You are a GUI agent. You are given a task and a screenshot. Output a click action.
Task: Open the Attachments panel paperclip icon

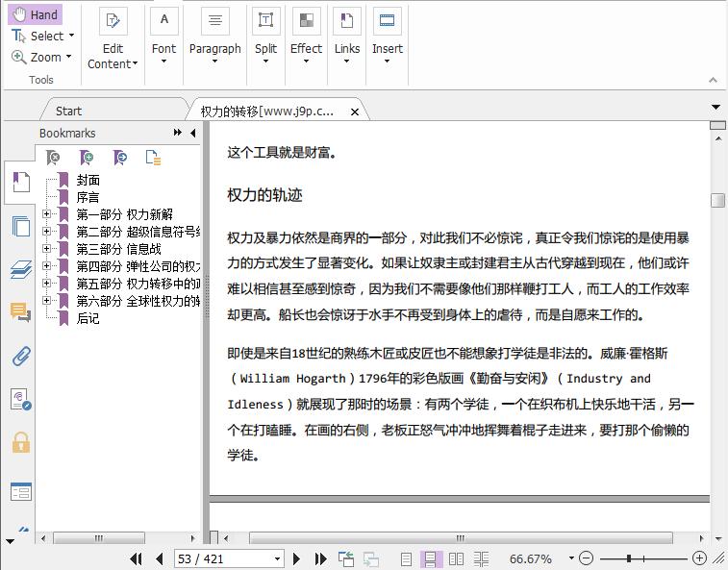[x=20, y=357]
